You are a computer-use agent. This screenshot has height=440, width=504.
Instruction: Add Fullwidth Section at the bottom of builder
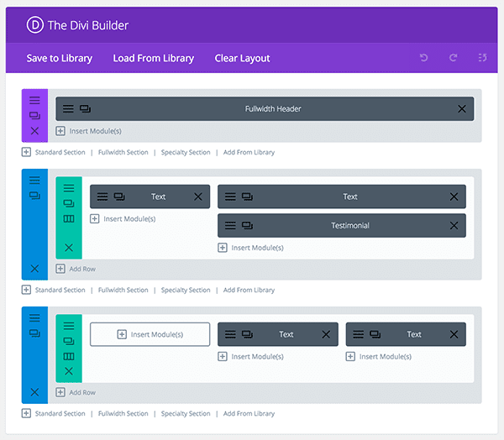[123, 413]
